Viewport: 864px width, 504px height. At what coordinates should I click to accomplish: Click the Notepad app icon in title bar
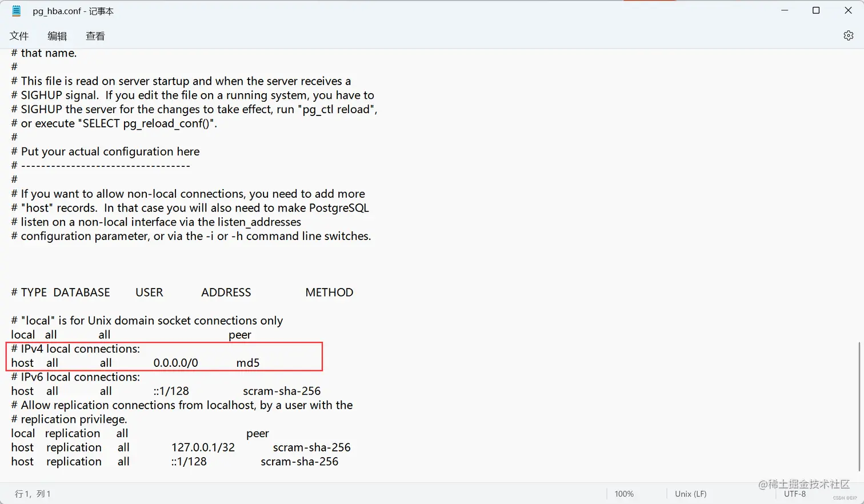coord(17,11)
